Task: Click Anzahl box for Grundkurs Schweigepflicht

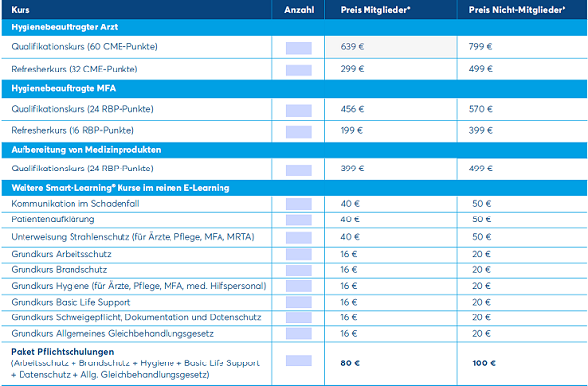Action: [x=299, y=317]
